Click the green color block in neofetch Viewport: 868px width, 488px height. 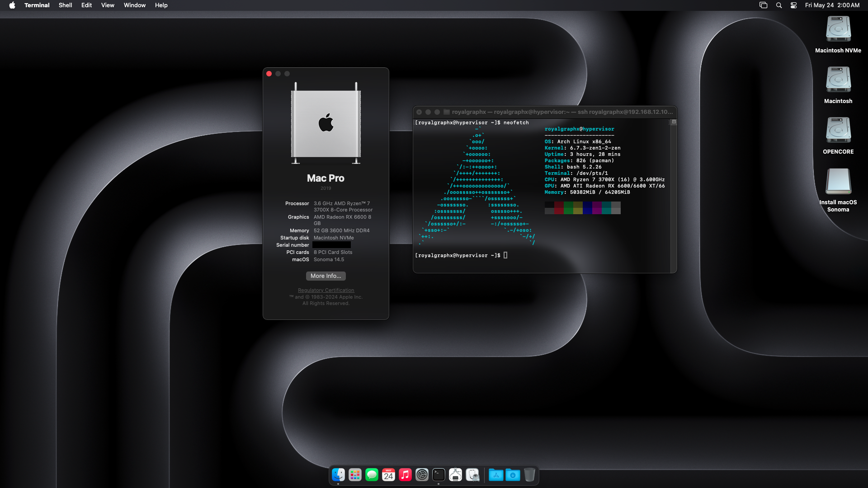(x=568, y=208)
